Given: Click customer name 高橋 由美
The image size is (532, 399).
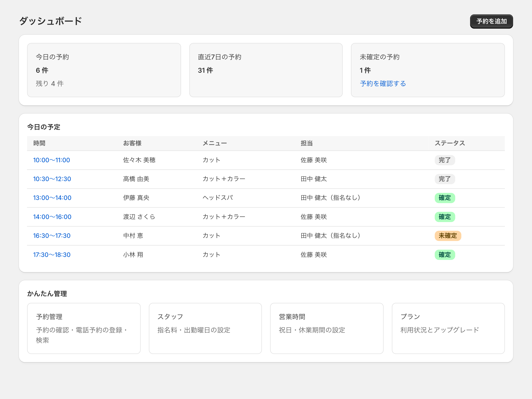Looking at the screenshot, I should click(136, 179).
